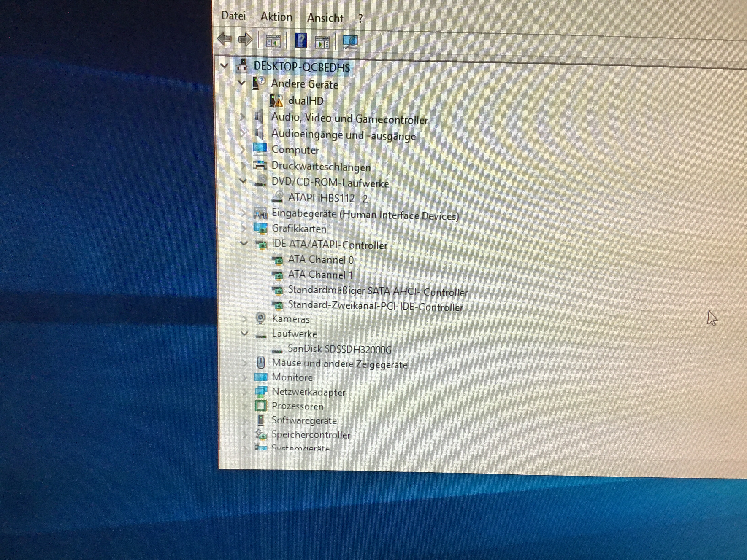The width and height of the screenshot is (747, 560).
Task: Toggle the console tree pane toolbar icon
Action: pyautogui.click(x=273, y=41)
